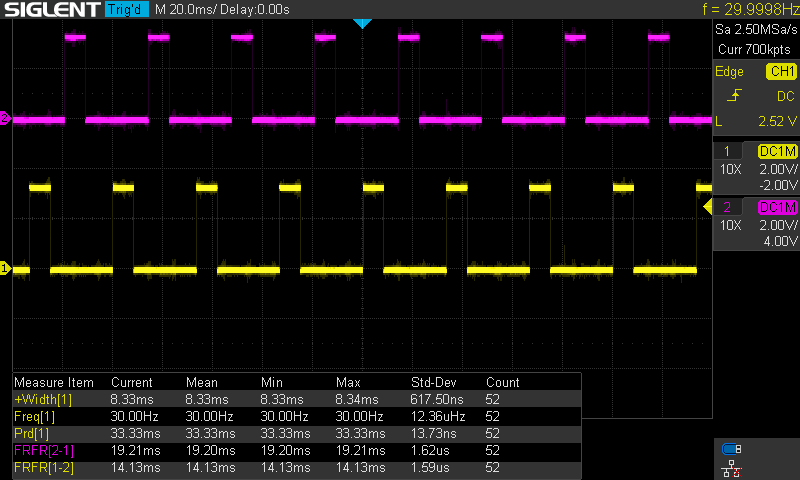Click the 1.62us Std-Dev value
800x480 pixels.
(x=430, y=450)
